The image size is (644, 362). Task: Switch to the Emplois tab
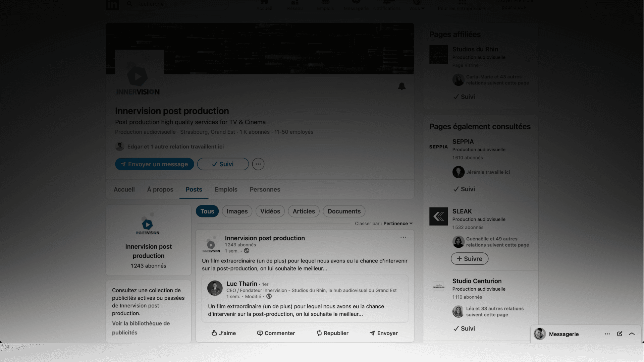(x=226, y=189)
